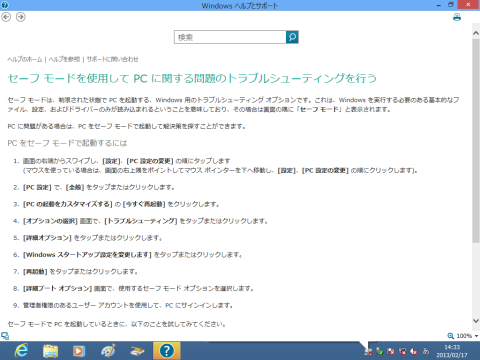Image resolution: width=480 pixels, height=360 pixels.
Task: Click the tray icon with green badge
Action: (x=379, y=351)
